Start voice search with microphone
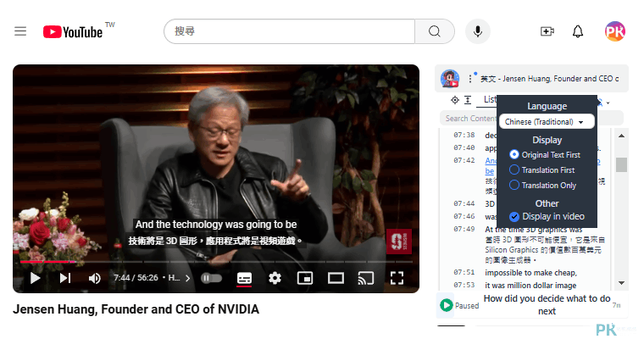Image resolution: width=644 pixels, height=339 pixels. click(x=478, y=31)
